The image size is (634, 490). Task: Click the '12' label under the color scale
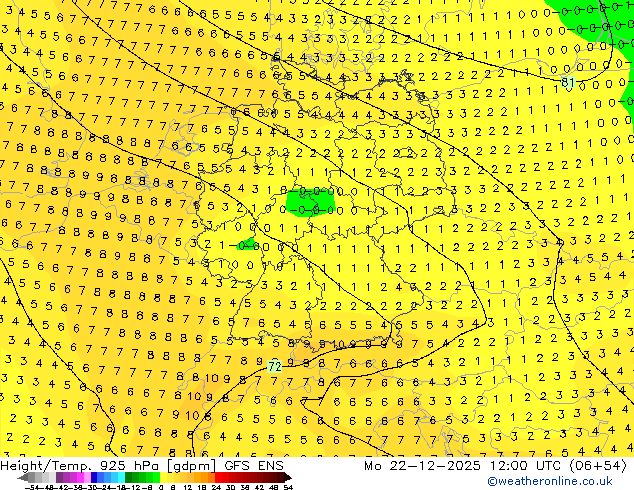(188, 487)
